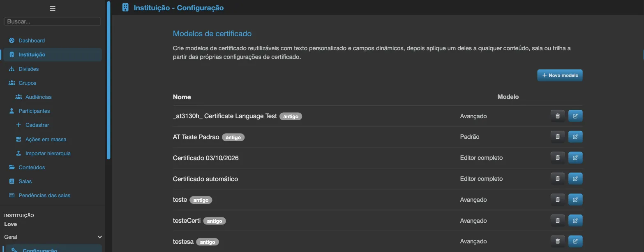644x252 pixels.
Task: Click the Divisões hierarchy icon
Action: pos(12,69)
